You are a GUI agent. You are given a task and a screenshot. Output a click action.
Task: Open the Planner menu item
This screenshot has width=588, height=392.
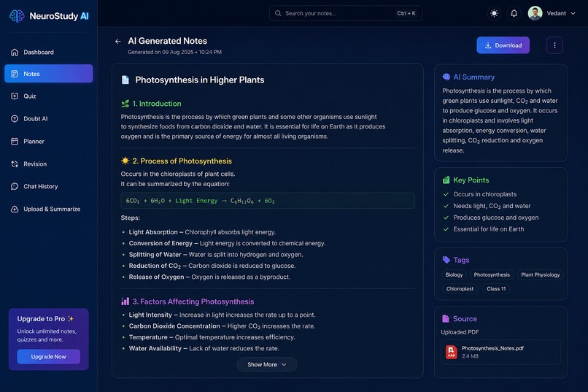[x=49, y=142]
